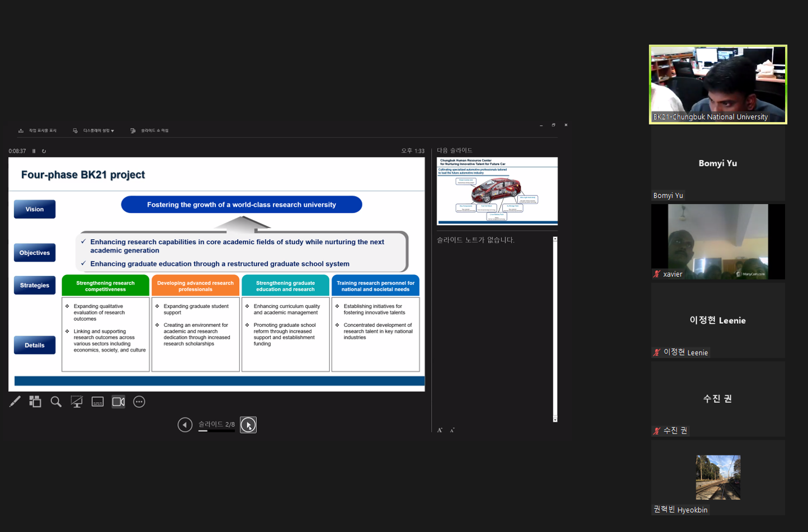This screenshot has height=532, width=808.
Task: Toggle subtitles icon in presenter toolbar
Action: [x=97, y=402]
